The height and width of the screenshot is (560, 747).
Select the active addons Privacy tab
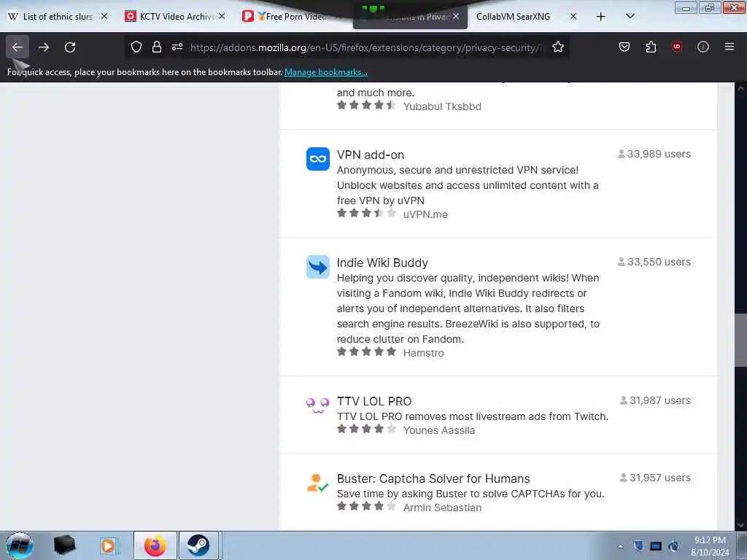click(410, 17)
